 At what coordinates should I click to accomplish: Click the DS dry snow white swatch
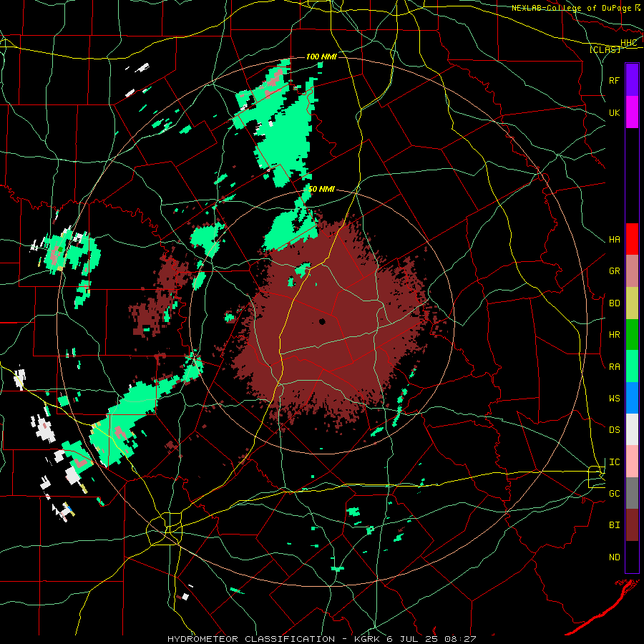[x=632, y=430]
